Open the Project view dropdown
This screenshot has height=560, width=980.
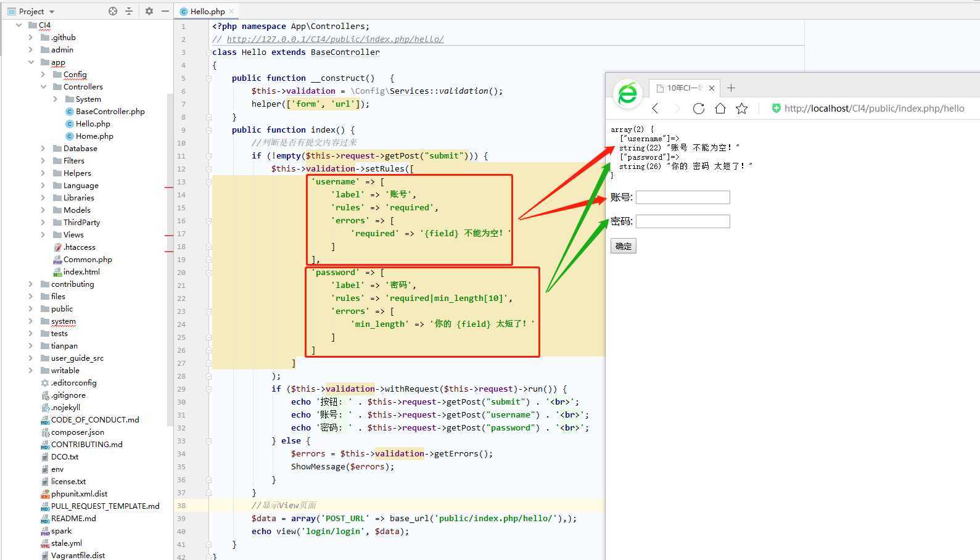pos(31,11)
